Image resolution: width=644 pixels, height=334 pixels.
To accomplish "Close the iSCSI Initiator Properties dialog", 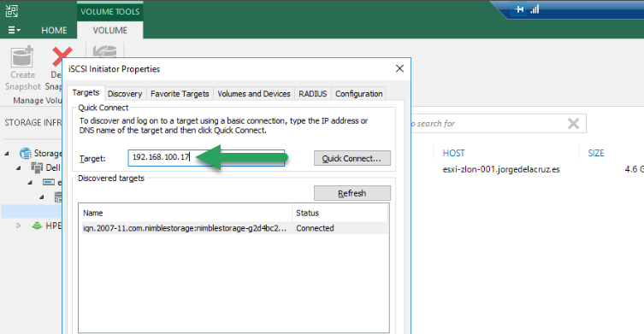I will (399, 68).
